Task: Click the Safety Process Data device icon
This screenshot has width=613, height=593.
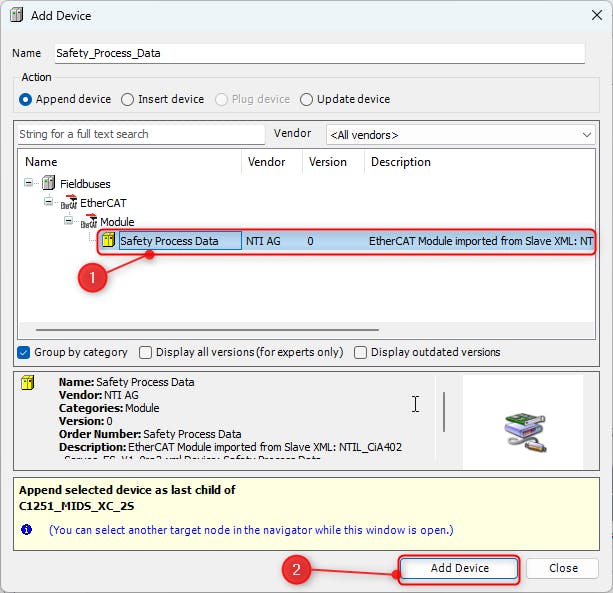Action: click(x=109, y=240)
